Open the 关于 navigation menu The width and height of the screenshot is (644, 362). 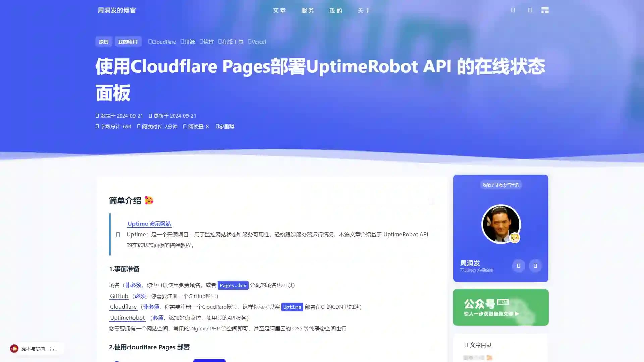point(364,10)
